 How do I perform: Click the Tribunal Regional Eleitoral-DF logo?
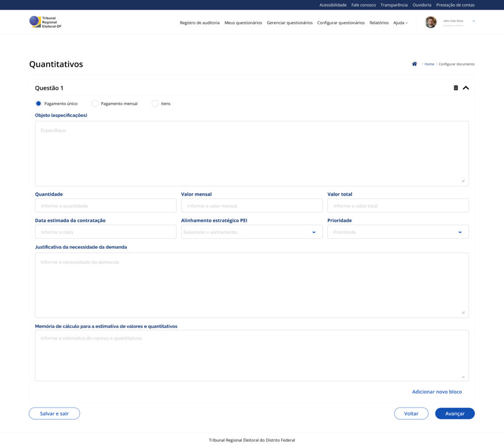[45, 22]
